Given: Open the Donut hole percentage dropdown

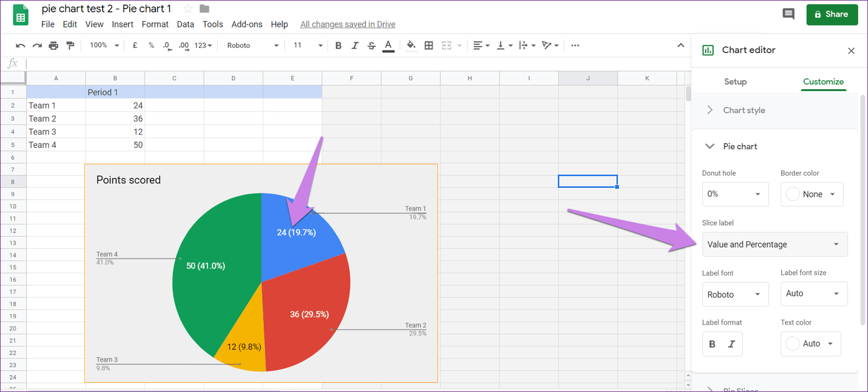Looking at the screenshot, I should [735, 194].
